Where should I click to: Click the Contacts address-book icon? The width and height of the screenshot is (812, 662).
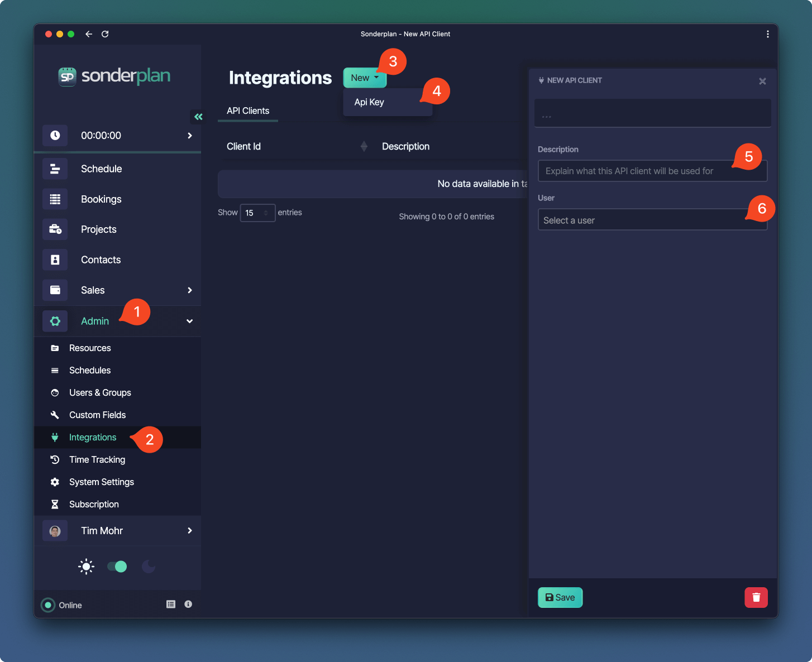pyautogui.click(x=55, y=260)
